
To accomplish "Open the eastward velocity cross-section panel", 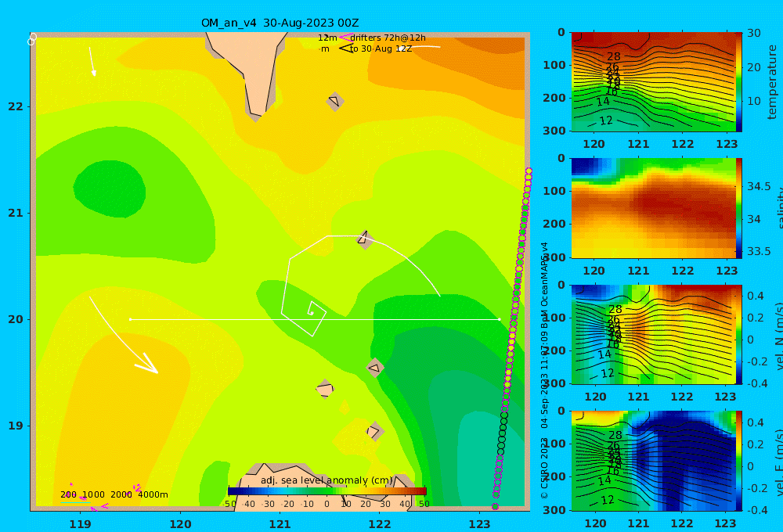I will coord(653,461).
